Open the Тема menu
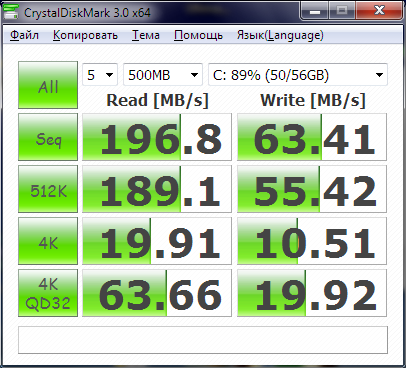406x368 pixels. 146,35
